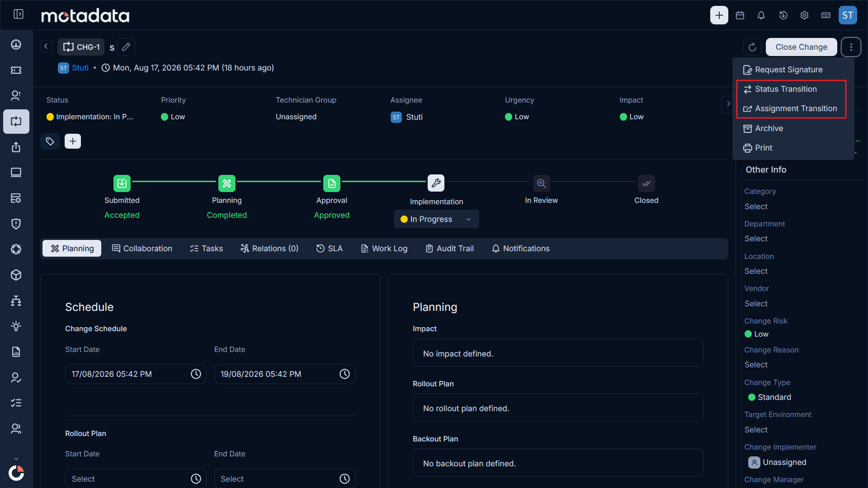Expand more fields with the right chevron
Viewport: 868px width, 488px height.
(727, 103)
